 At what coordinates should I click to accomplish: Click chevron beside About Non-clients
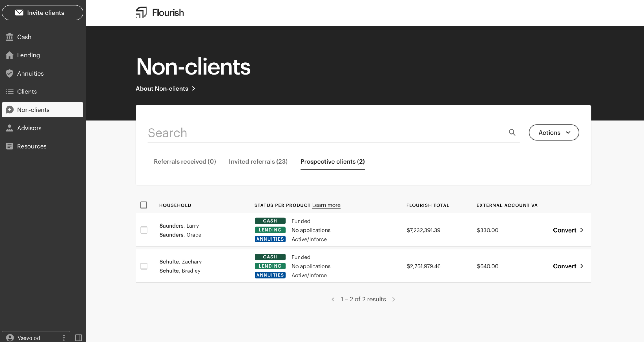click(x=194, y=89)
